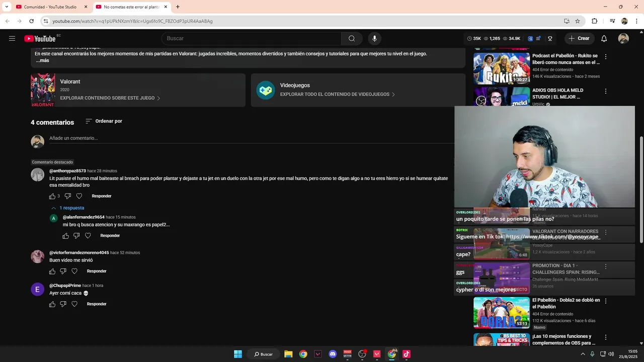The height and width of the screenshot is (362, 644).
Task: Reload the page with the refresh icon
Action: [31, 21]
